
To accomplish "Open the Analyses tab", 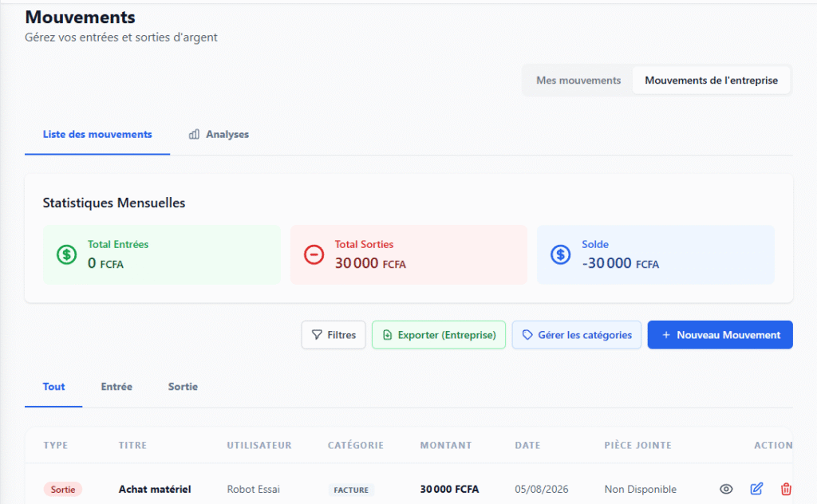I will 219,134.
